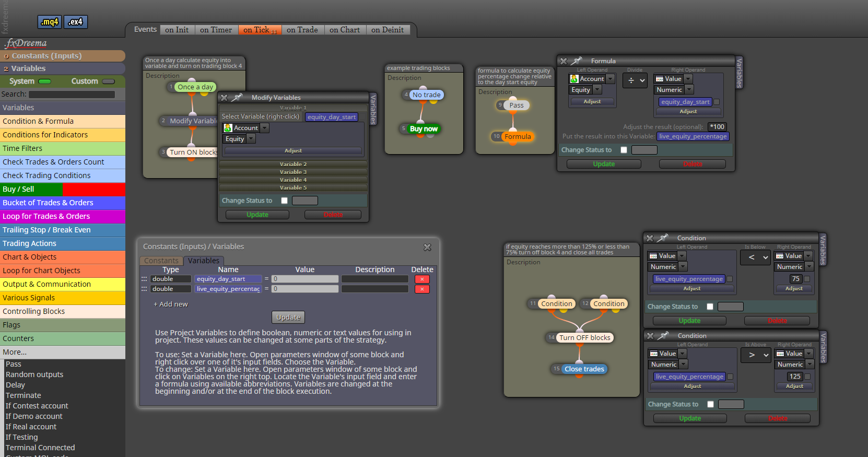Switch to the Constants tab
This screenshot has width=868, height=457.
coord(161,261)
